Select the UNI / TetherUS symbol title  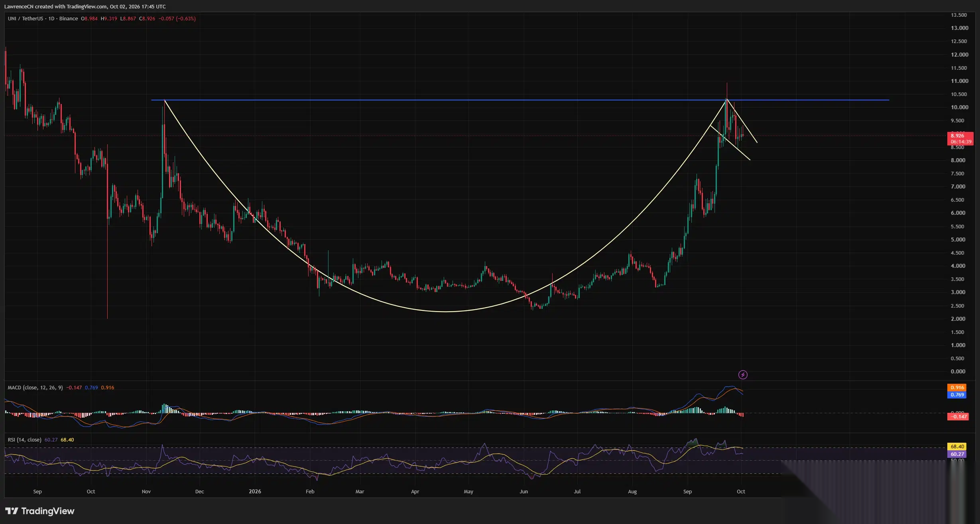pos(26,18)
